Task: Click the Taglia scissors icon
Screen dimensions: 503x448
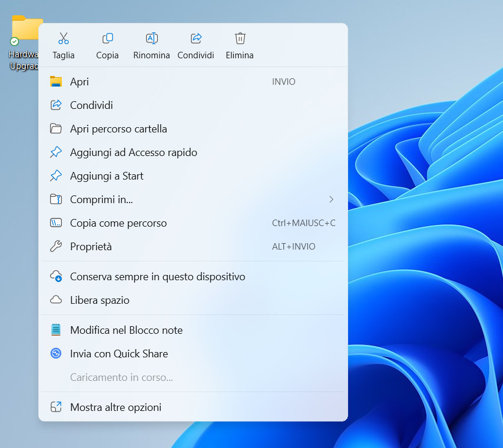Action: [64, 39]
